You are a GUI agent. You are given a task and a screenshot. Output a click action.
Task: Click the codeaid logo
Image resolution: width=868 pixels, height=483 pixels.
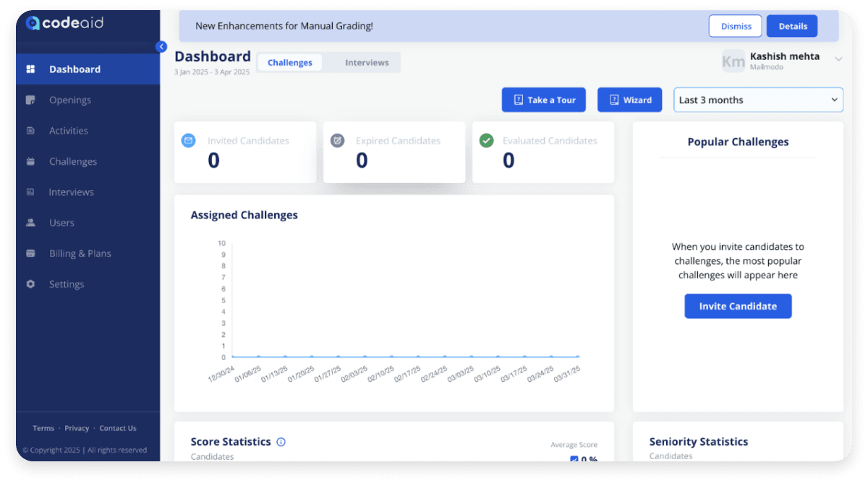[x=64, y=23]
